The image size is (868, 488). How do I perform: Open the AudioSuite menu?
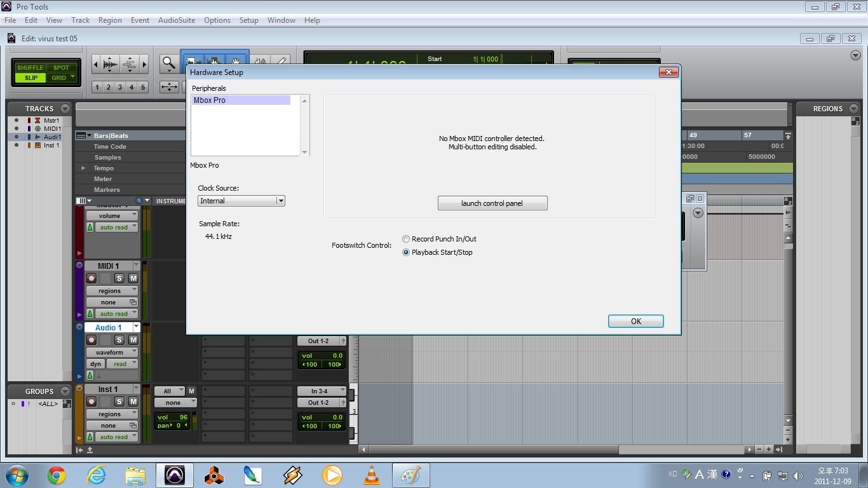176,20
